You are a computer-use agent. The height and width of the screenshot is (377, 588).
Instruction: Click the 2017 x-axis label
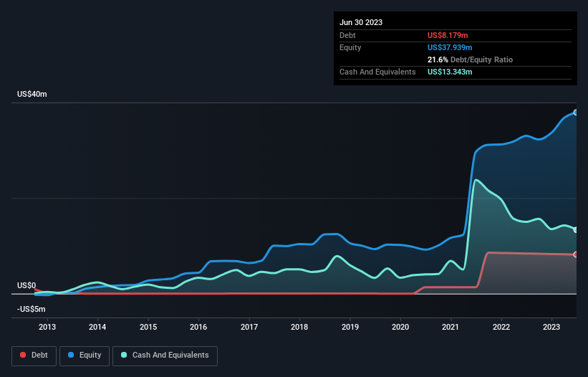click(x=249, y=327)
